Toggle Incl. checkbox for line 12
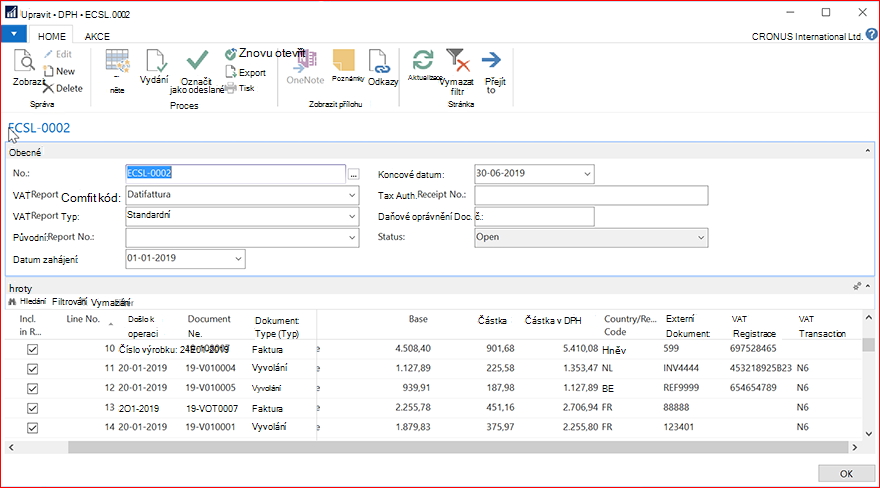Screen dimensions: 880x488 click(33, 389)
